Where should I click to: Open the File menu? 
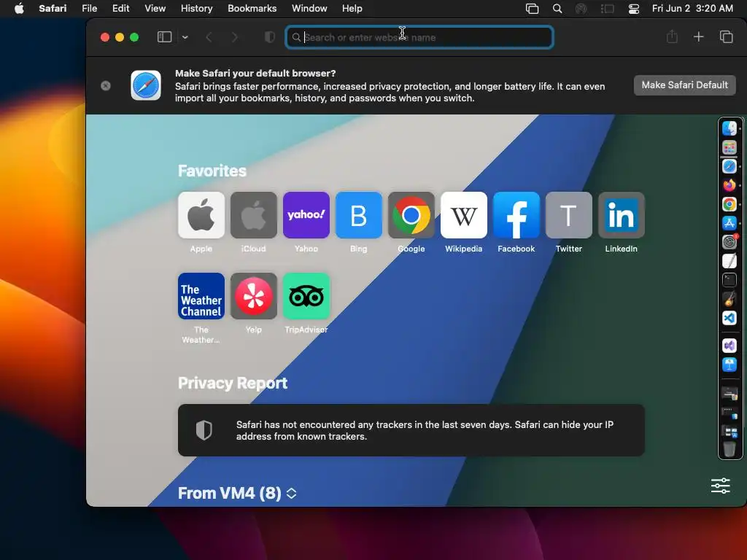(x=89, y=9)
